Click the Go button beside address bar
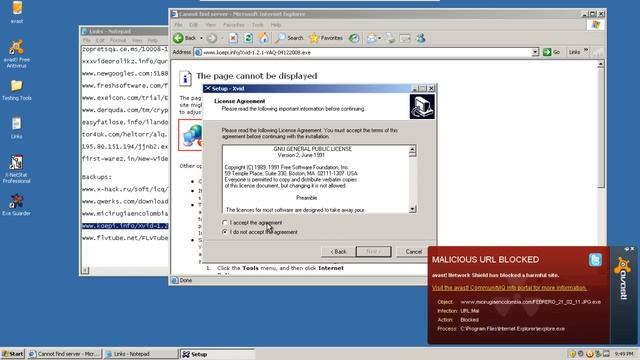Screen dimensions: 640x360 (551, 52)
